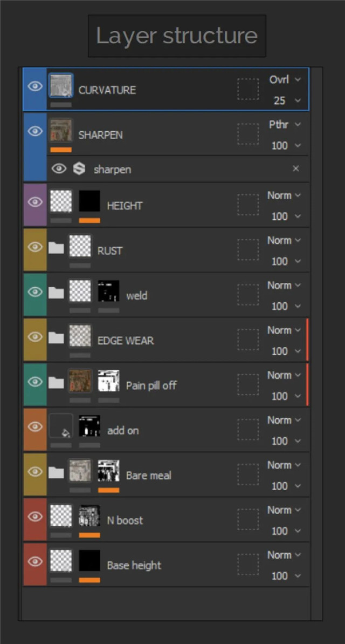Click the weld group folder icon
The image size is (345, 644).
pos(56,293)
